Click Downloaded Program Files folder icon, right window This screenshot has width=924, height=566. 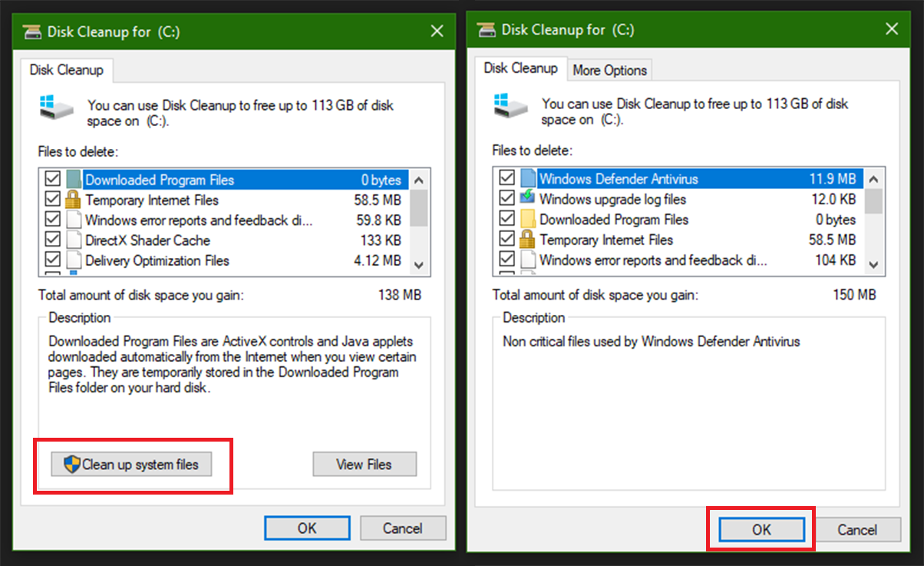tap(527, 219)
